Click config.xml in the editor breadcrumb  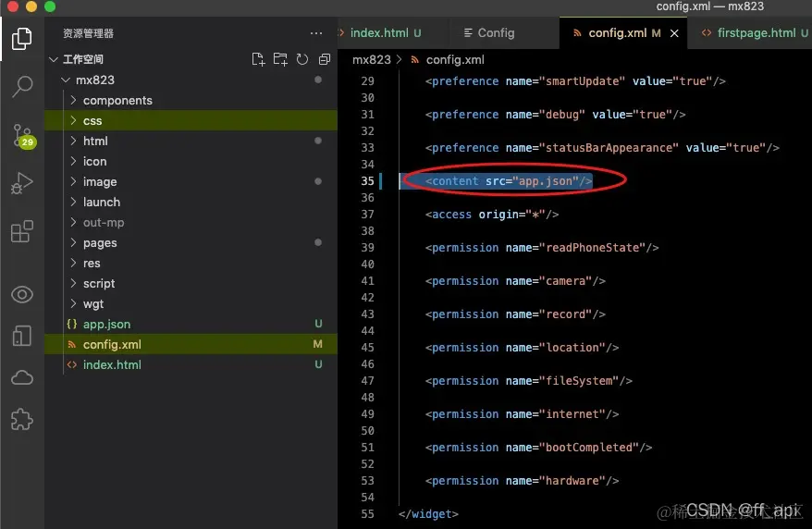point(455,60)
